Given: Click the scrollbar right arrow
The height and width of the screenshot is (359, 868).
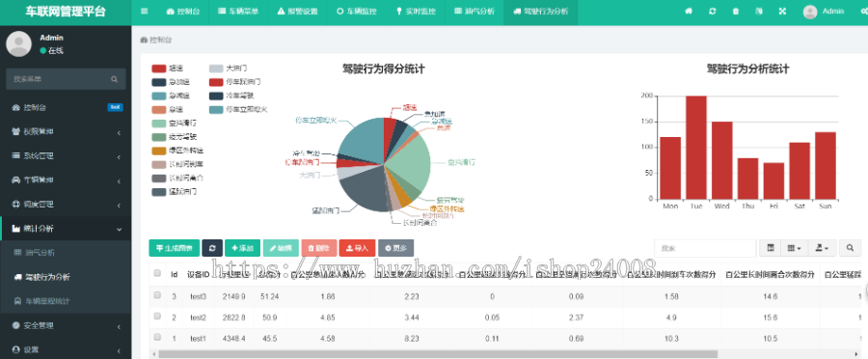Looking at the screenshot, I should [x=857, y=353].
